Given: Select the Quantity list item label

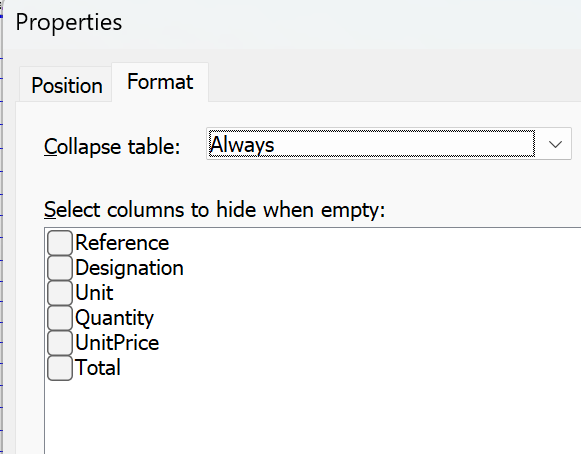Looking at the screenshot, I should 114,318.
